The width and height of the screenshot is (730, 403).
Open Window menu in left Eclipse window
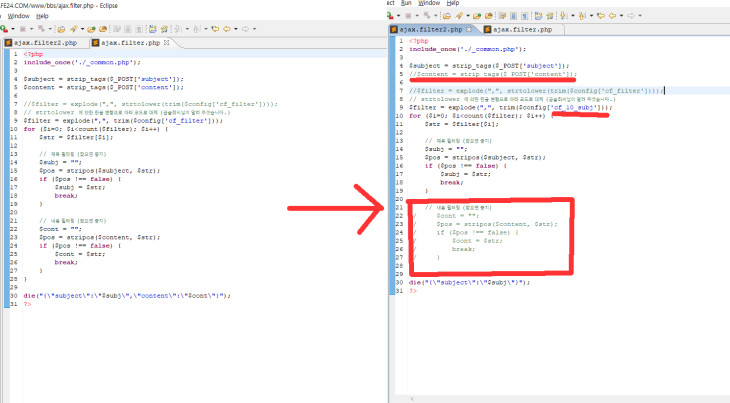coord(17,17)
